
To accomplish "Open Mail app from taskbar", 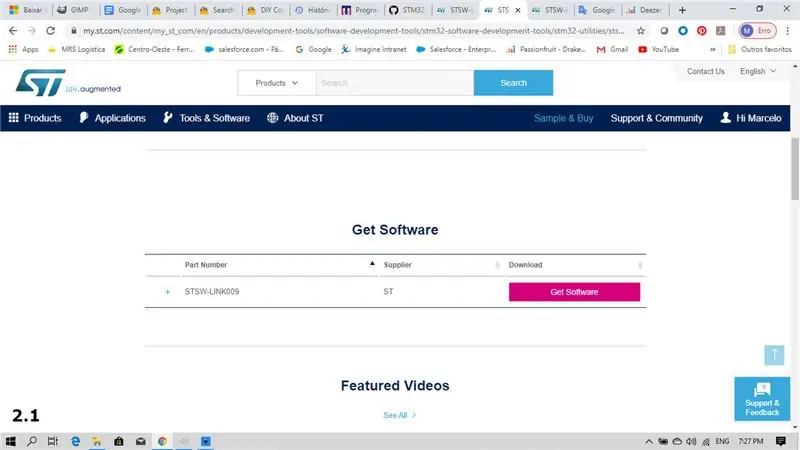I will tap(141, 441).
